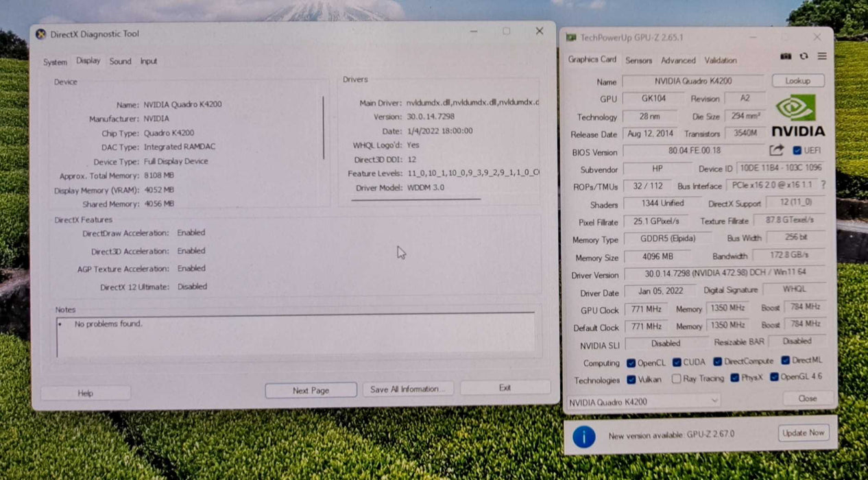The width and height of the screenshot is (868, 480).
Task: Enable the Ray Tracing checkbox
Action: coord(677,379)
